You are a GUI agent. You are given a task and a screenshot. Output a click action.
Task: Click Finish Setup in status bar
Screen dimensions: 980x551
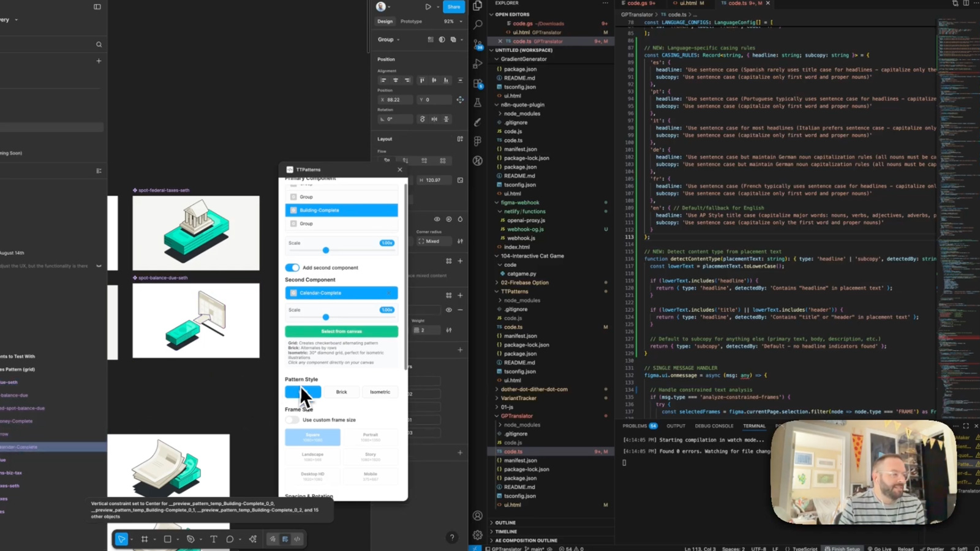point(842,549)
